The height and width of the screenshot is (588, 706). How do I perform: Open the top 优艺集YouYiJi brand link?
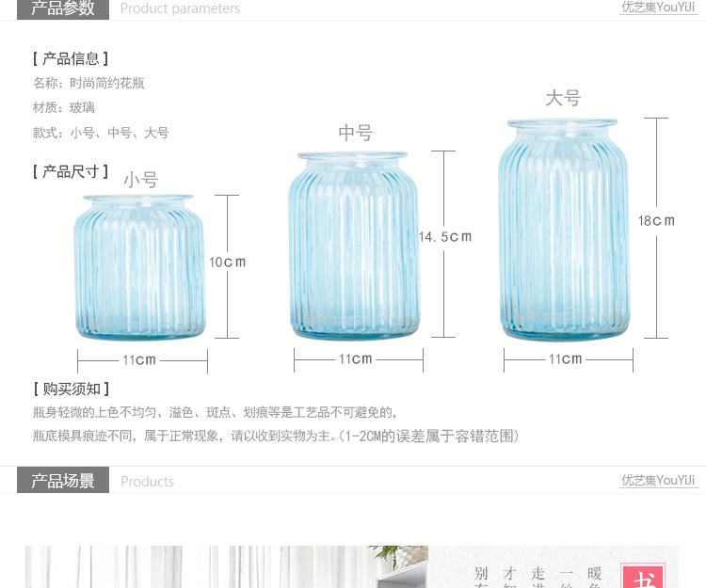[x=658, y=8]
